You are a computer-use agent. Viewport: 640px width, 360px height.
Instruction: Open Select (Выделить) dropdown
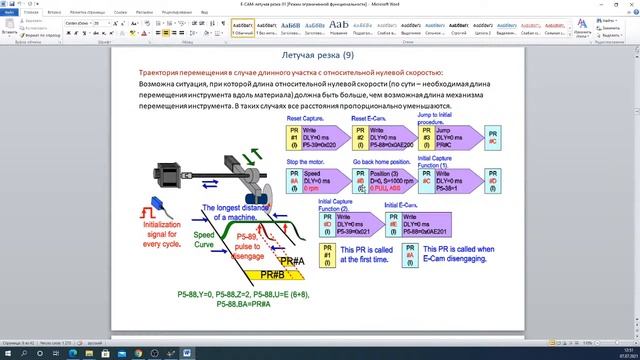pyautogui.click(x=609, y=36)
